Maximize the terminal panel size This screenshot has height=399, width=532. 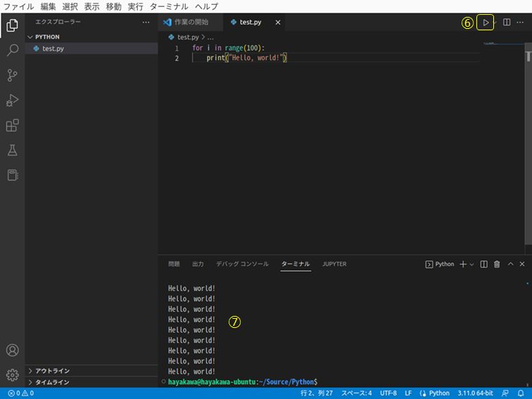510,264
